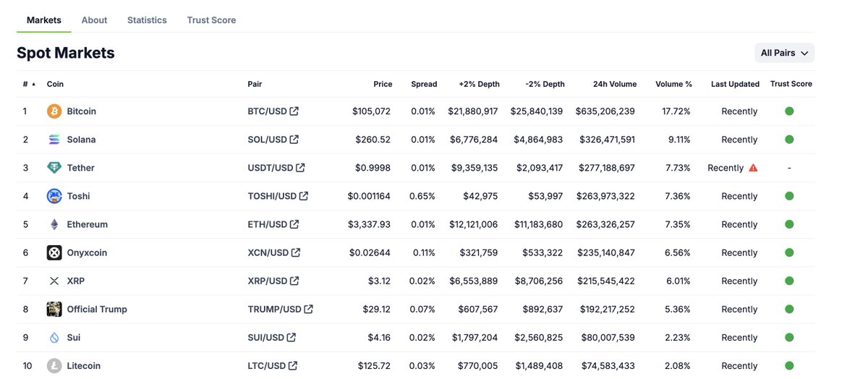Image resolution: width=868 pixels, height=379 pixels.
Task: Open the Solana coin name link
Action: [81, 140]
